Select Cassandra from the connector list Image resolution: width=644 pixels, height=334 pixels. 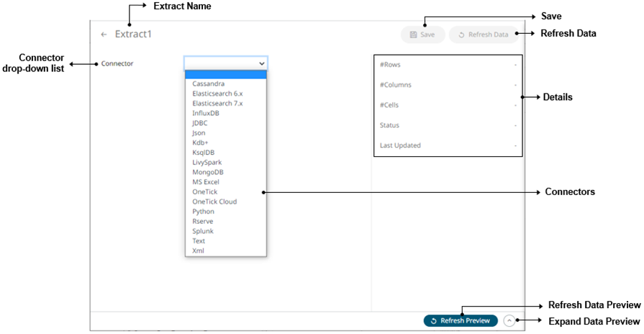pos(226,83)
